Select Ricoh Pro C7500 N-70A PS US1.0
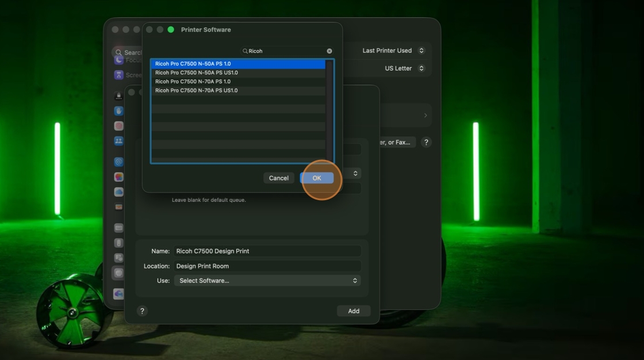This screenshot has height=360, width=644. [238, 90]
